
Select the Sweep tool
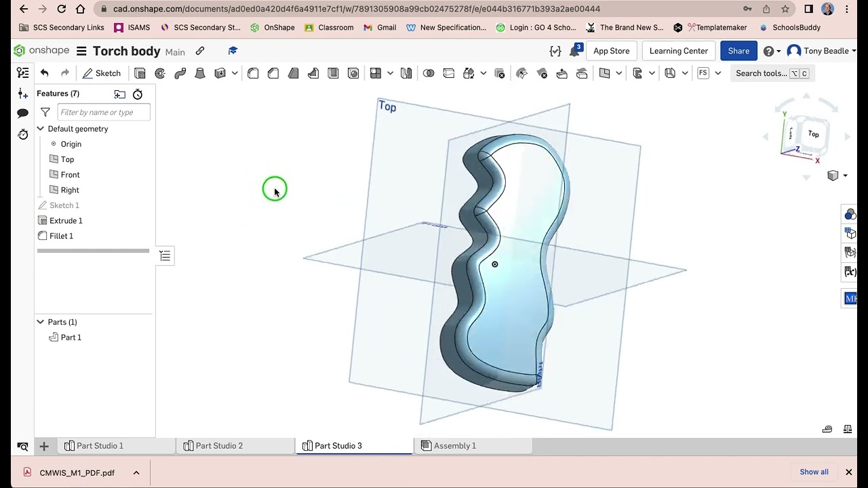(x=180, y=73)
